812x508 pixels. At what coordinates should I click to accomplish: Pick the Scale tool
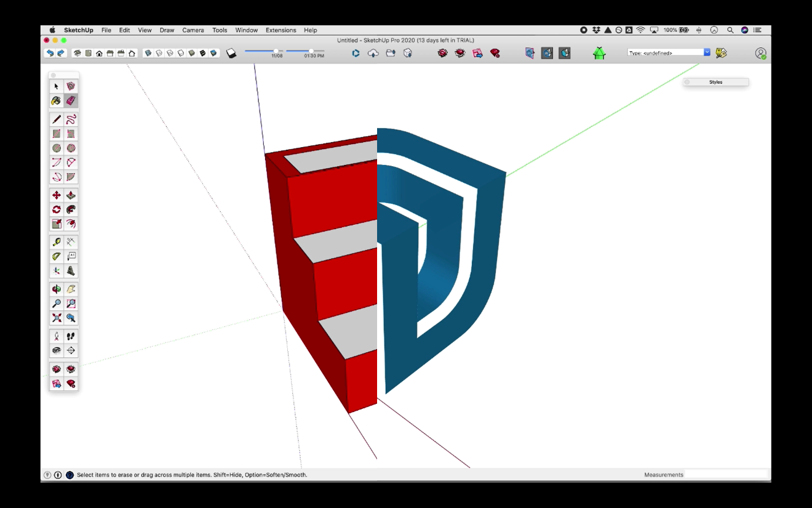(57, 224)
